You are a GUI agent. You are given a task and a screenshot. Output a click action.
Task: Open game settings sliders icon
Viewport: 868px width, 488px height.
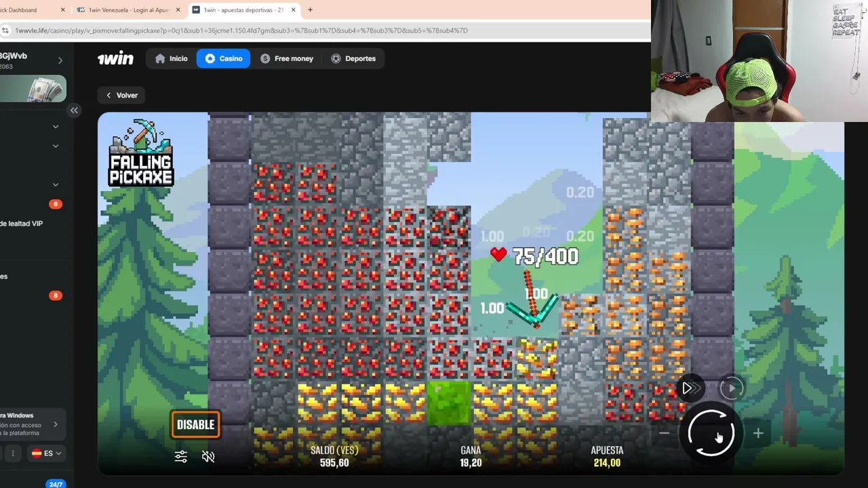[180, 457]
